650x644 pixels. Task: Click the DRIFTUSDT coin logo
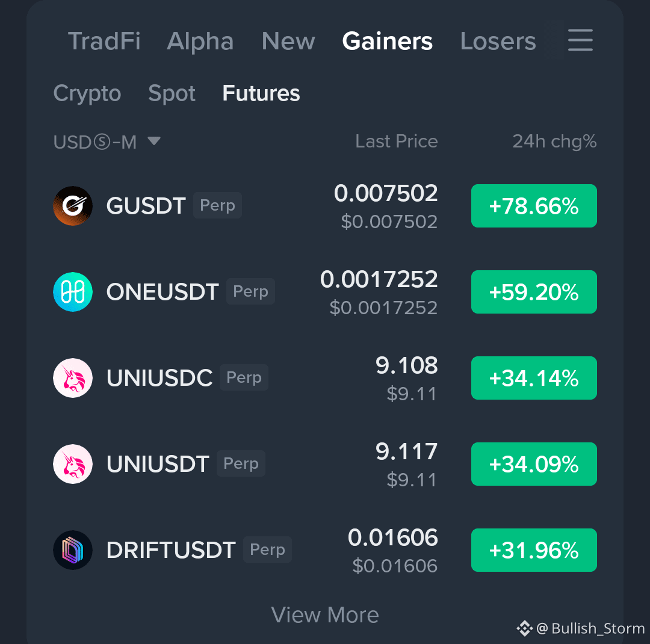pyautogui.click(x=73, y=550)
